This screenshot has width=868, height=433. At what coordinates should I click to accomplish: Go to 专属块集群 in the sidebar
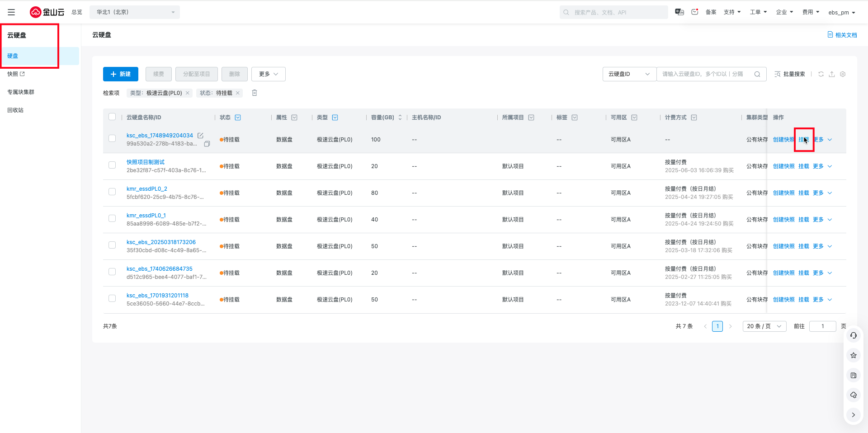coord(21,92)
